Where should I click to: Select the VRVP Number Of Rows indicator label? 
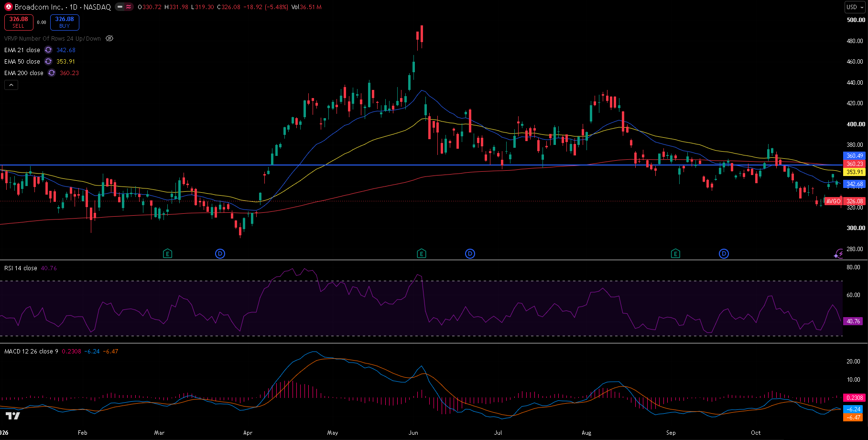pos(53,39)
